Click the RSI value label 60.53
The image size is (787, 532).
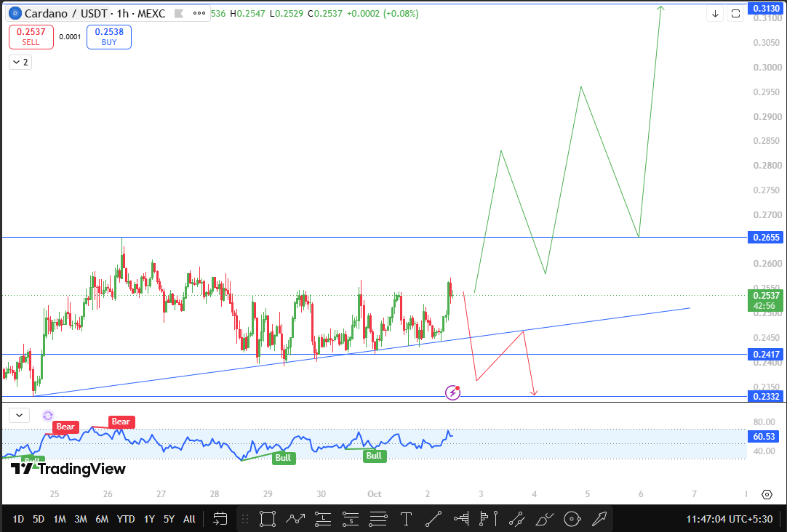coord(764,436)
